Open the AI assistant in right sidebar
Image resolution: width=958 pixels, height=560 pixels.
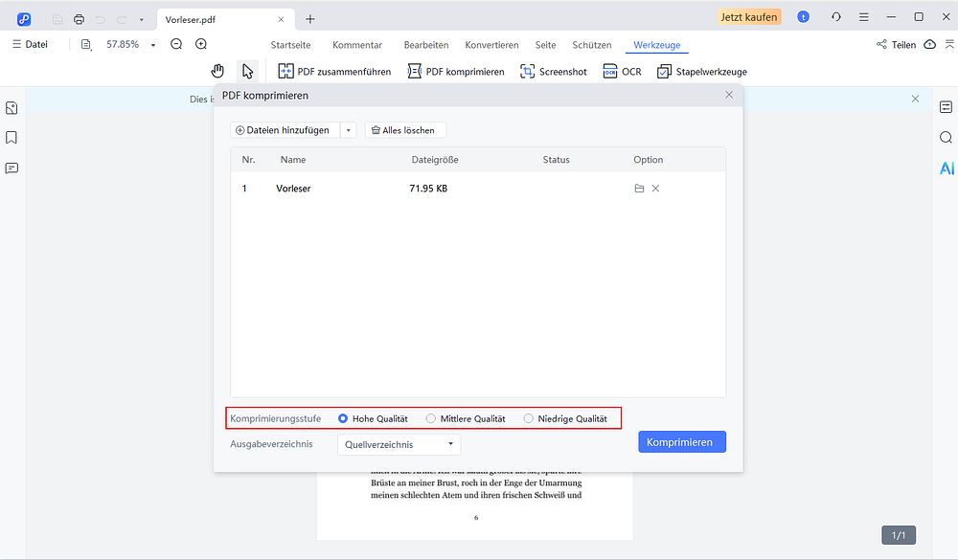pos(947,168)
